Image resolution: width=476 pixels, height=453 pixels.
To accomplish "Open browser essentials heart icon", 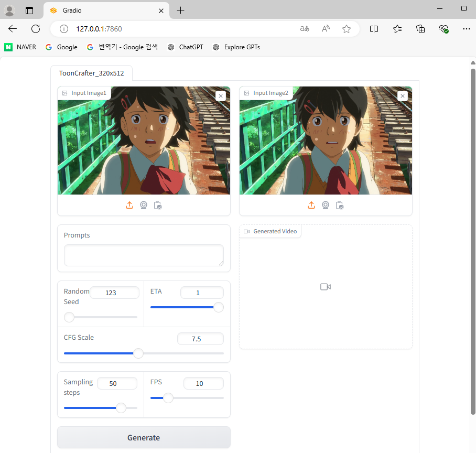I will click(443, 29).
